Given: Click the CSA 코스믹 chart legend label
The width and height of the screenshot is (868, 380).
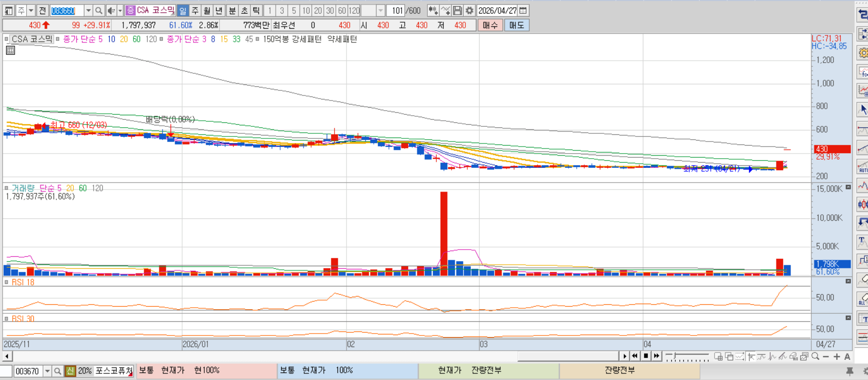Looking at the screenshot, I should (x=32, y=39).
